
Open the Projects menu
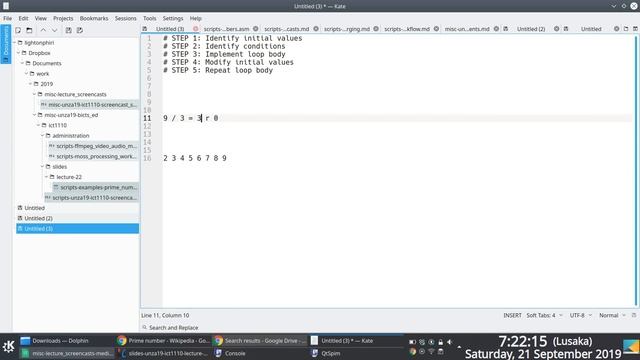point(63,18)
